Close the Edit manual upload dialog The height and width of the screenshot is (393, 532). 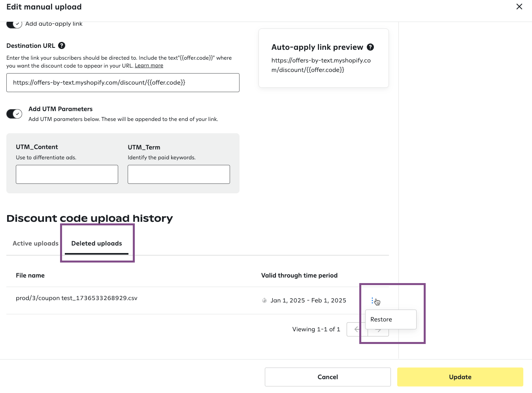(x=519, y=7)
